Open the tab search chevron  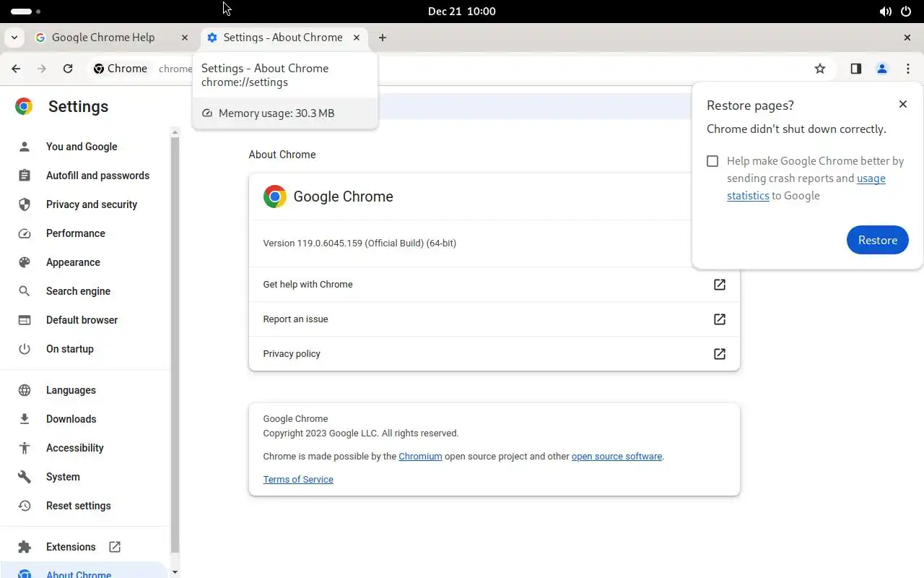14,38
